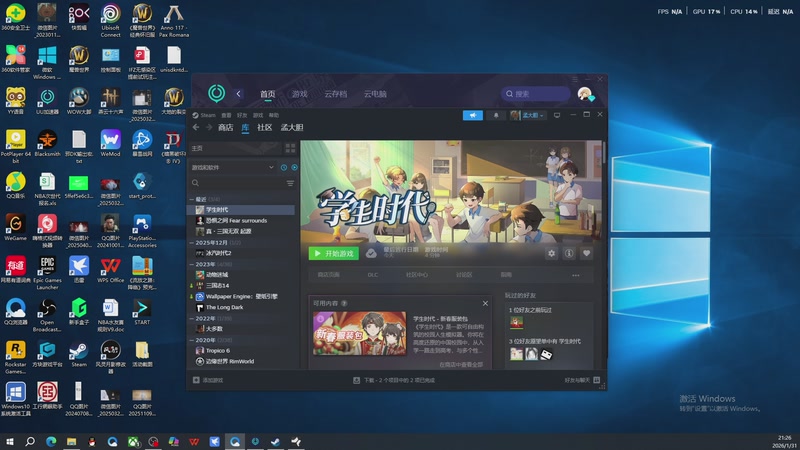Open 游戏 tab in UU accelerator
Viewport: 800px width, 450px height.
click(299, 94)
